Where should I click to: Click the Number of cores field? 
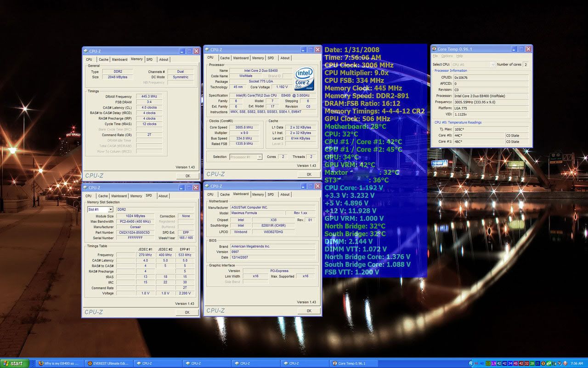pos(526,65)
